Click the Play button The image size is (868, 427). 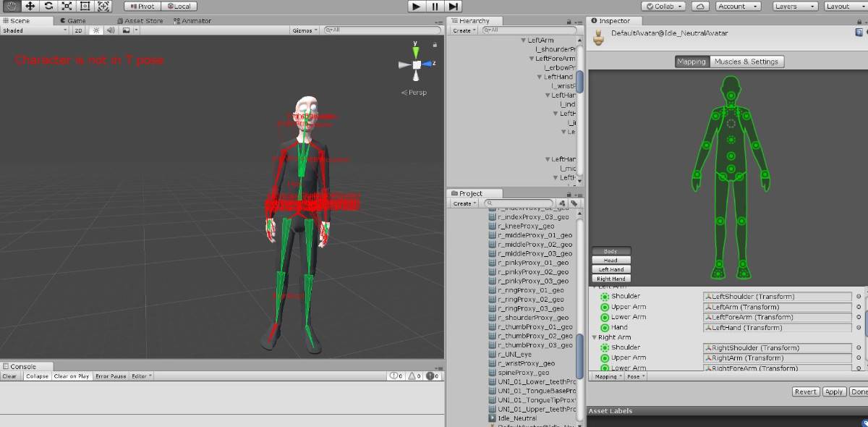[x=417, y=6]
